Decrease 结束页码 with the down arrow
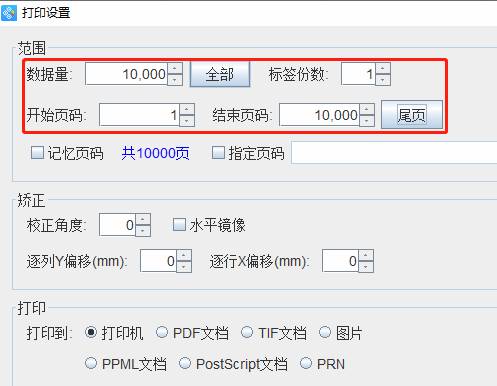This screenshot has width=497, height=386. pyautogui.click(x=367, y=121)
